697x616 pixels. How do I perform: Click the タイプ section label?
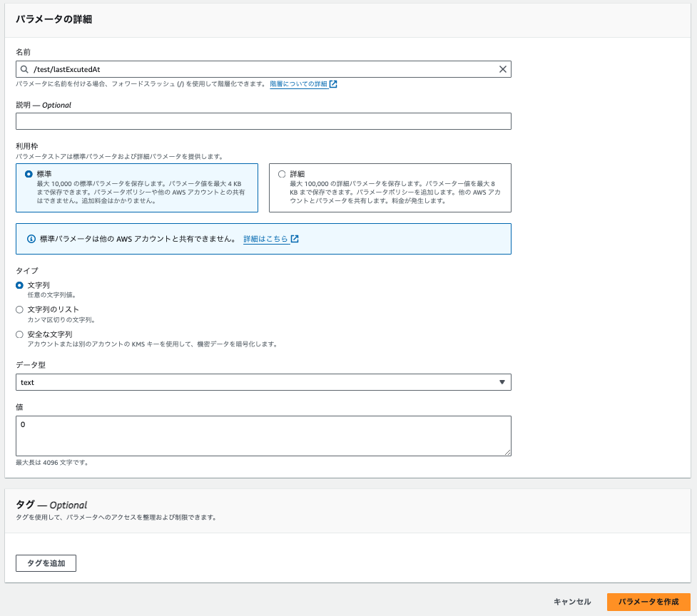tap(26, 270)
